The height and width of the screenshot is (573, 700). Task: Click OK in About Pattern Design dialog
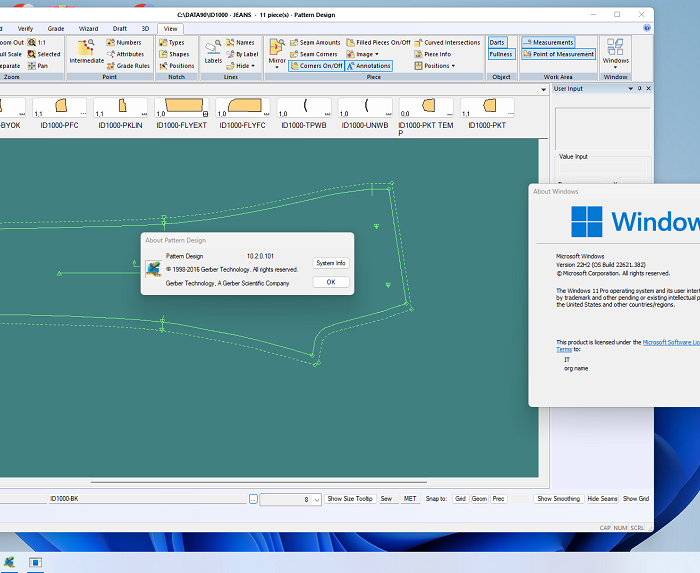tap(330, 282)
